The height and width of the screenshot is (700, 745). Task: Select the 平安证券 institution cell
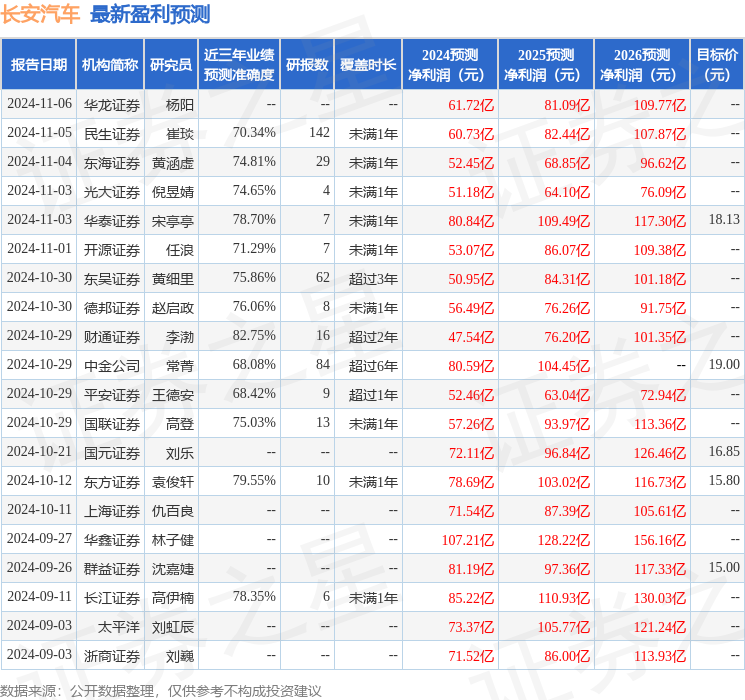[x=112, y=395]
